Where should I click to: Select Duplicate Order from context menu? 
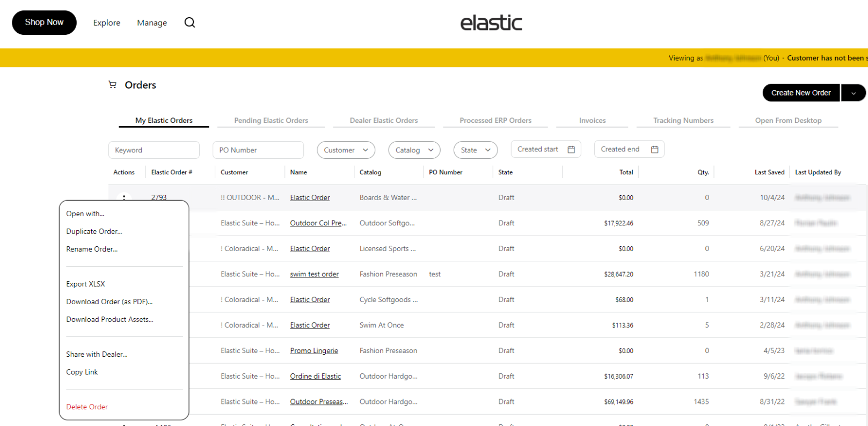point(94,232)
